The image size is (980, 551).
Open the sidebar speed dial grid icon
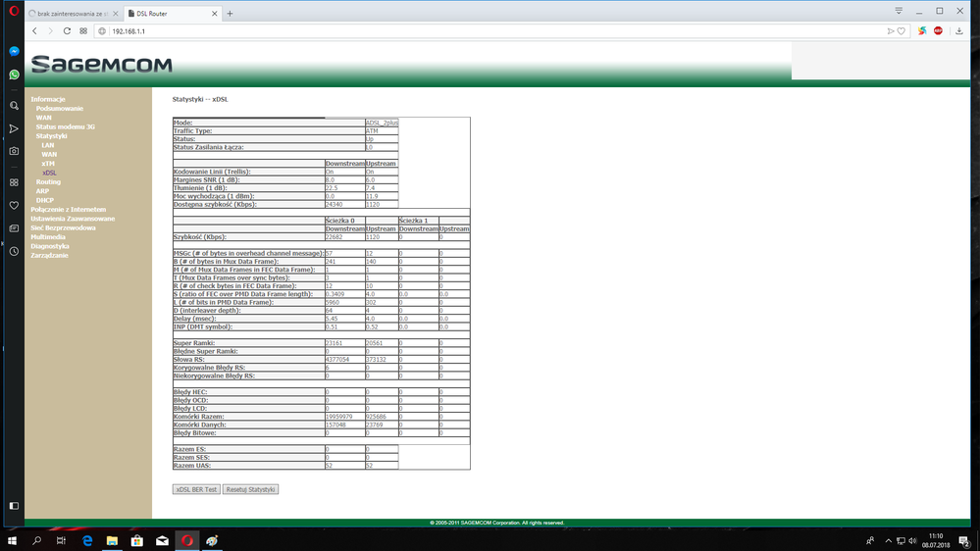14,182
